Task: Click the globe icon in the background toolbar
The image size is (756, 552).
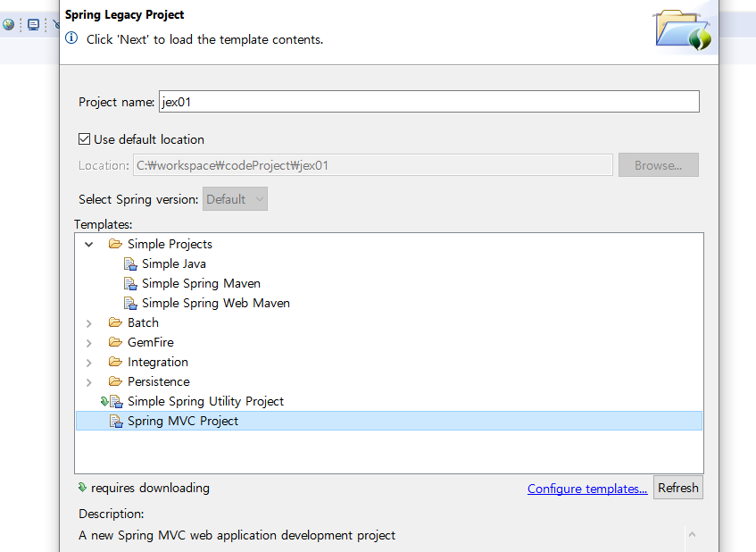Action: 8,24
